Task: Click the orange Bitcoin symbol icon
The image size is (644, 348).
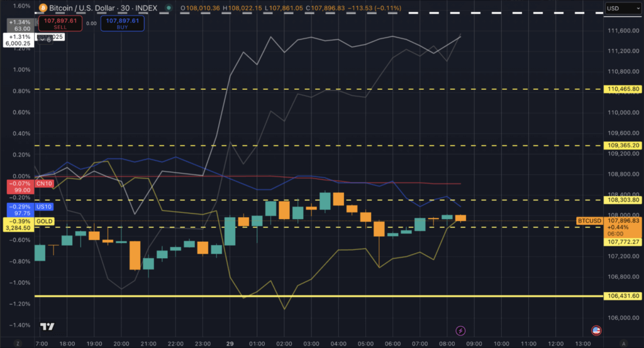Action: (43, 8)
